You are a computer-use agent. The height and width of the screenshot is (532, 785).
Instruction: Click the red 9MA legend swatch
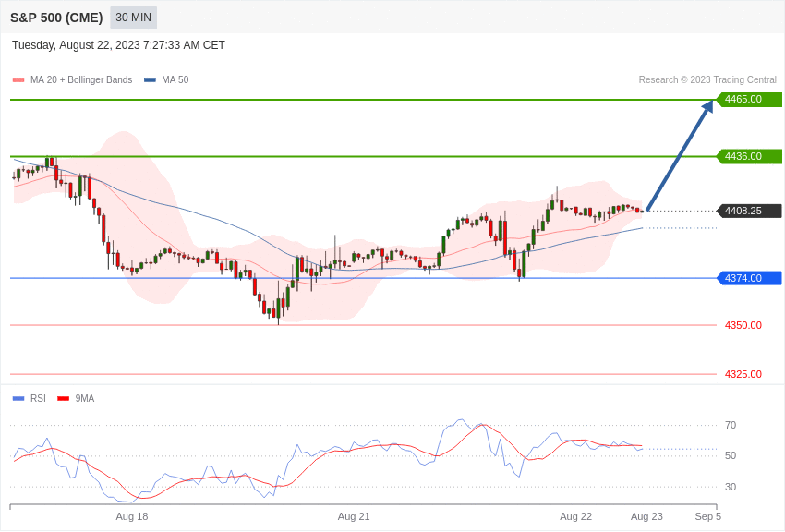63,399
